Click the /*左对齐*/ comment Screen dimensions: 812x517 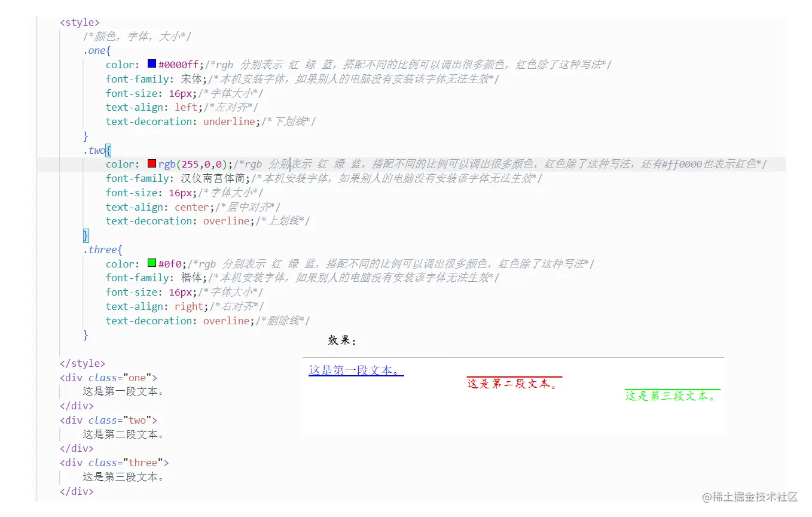pos(231,107)
